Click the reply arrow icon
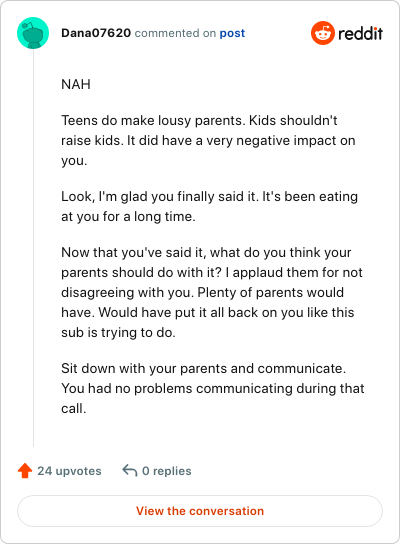The image size is (400, 544). [130, 471]
